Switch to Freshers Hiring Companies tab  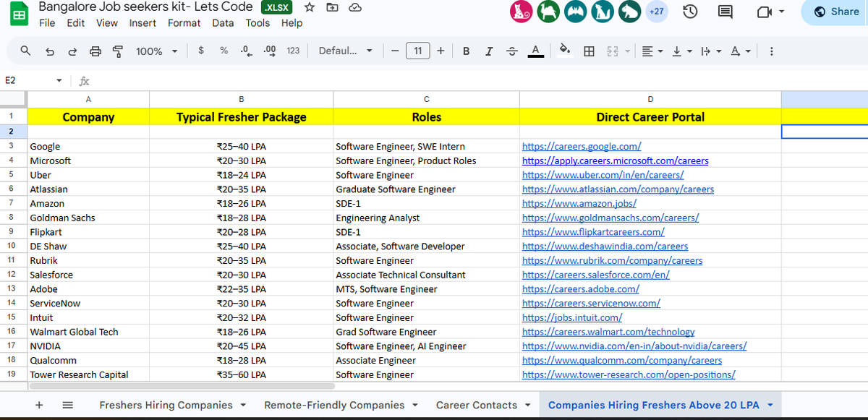pos(166,405)
